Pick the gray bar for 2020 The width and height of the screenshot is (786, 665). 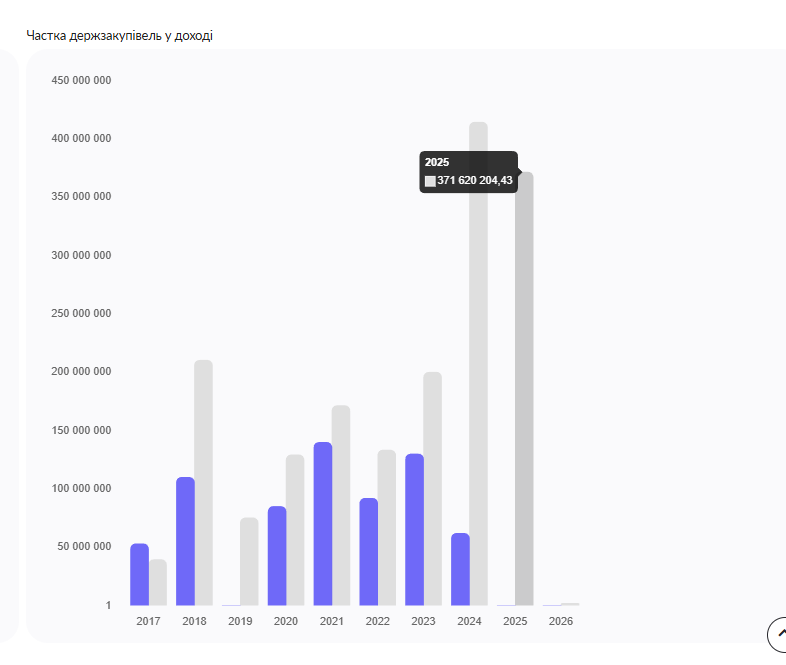(x=295, y=531)
